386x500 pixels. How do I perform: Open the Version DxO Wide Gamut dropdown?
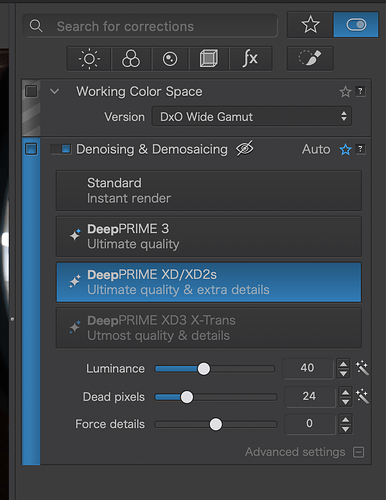click(x=252, y=116)
